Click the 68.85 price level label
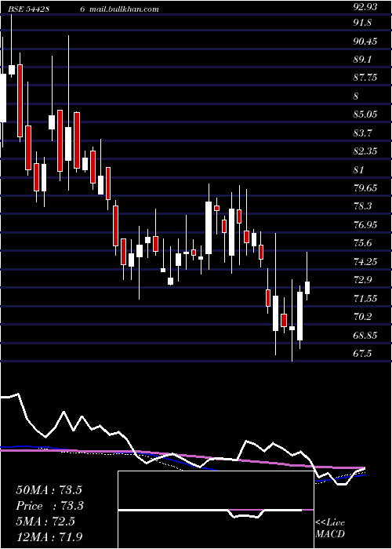Image resolution: width=392 pixels, height=549 pixels. [x=366, y=335]
